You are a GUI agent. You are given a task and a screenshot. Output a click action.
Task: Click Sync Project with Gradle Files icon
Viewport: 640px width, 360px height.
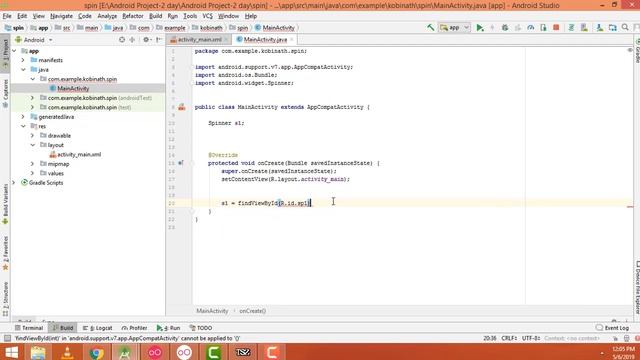coord(571,28)
